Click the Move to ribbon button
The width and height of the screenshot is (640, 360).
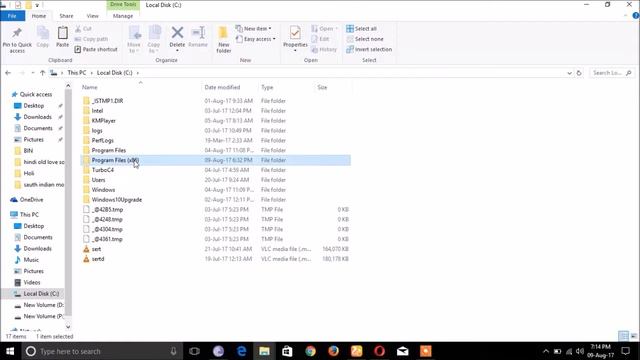coord(134,39)
